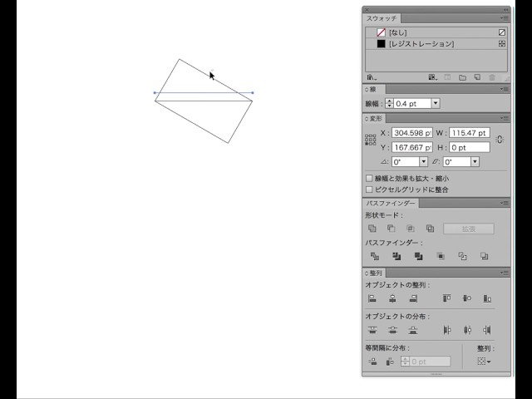532x399 pixels.
Task: Click the Y coordinate field 167.667
Action: click(412, 148)
